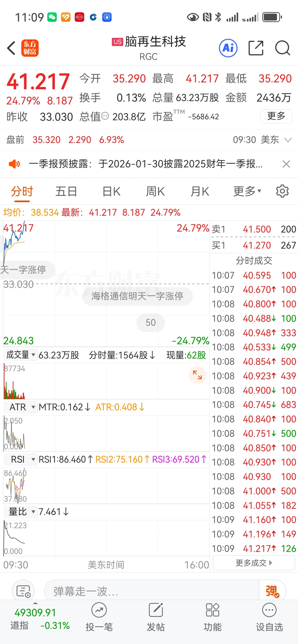Tap the 卖1 41.500 order row
The width and height of the screenshot is (298, 644).
point(254,229)
